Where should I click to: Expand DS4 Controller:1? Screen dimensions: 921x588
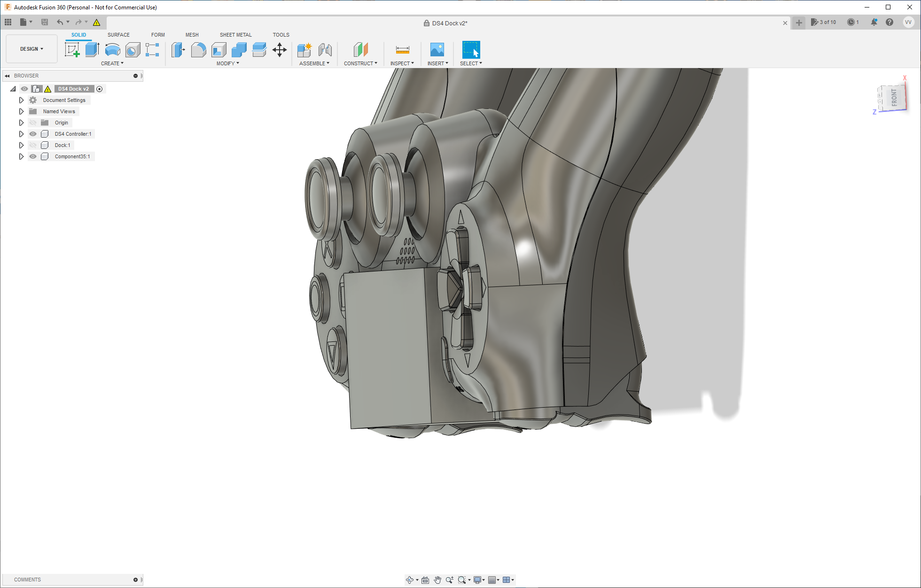(x=21, y=134)
